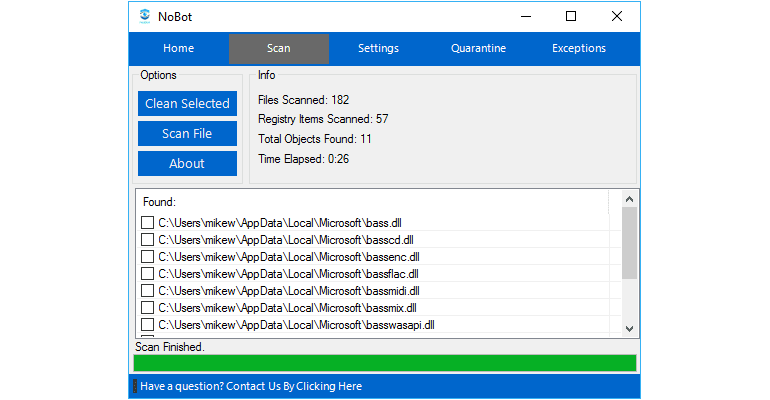This screenshot has width=770, height=400.
Task: Toggle the basswasapi.dll checkbox
Action: pos(147,325)
